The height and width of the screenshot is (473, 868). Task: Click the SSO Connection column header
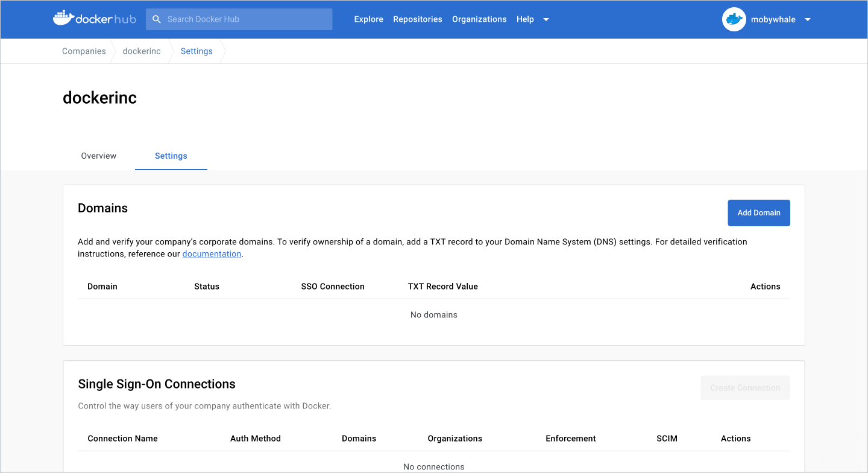333,287
